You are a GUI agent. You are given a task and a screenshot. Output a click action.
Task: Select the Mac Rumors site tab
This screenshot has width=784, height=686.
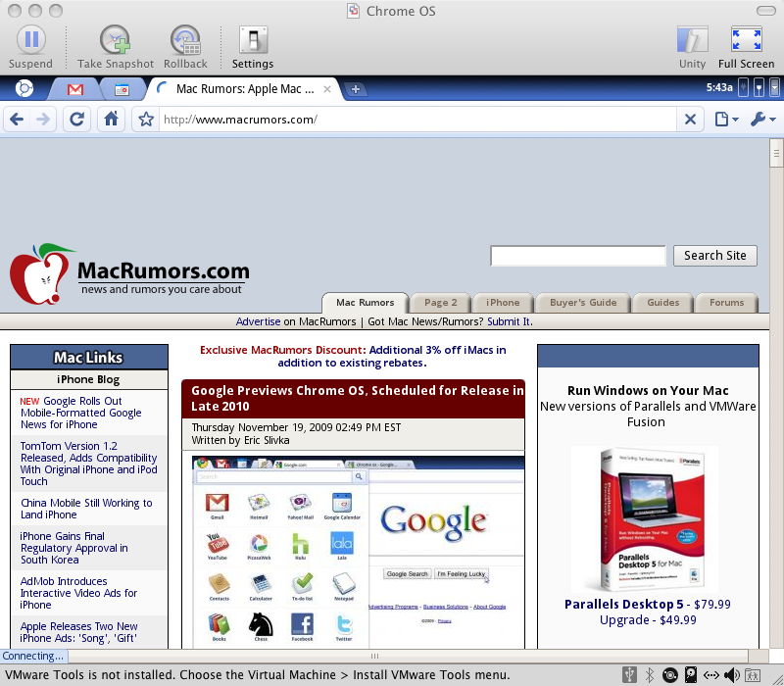click(x=365, y=303)
